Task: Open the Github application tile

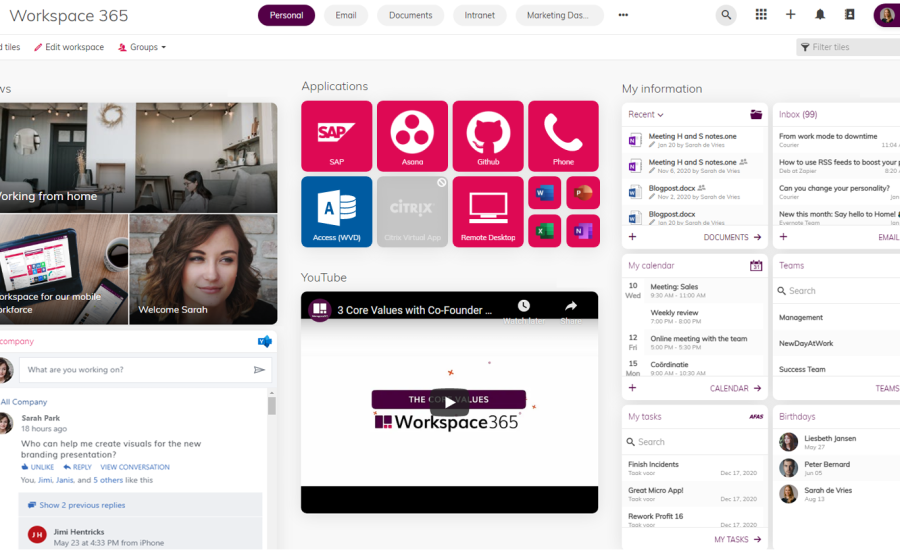Action: pos(488,136)
